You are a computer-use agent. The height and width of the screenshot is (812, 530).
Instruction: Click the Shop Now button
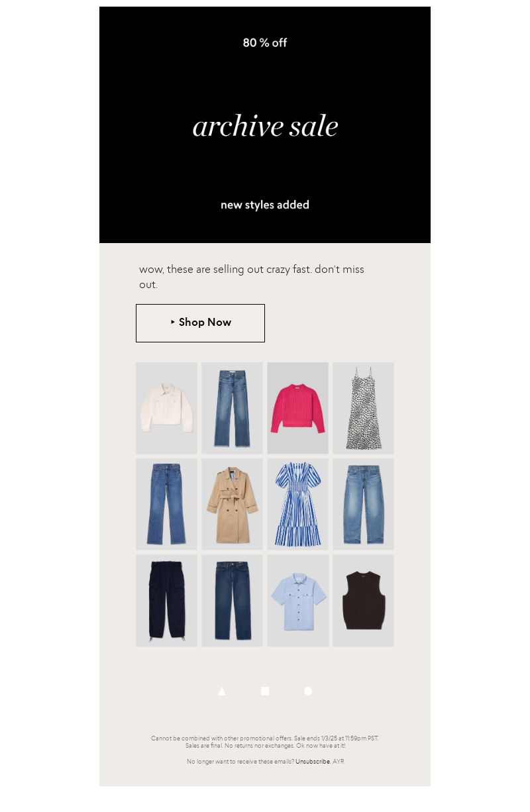point(200,323)
